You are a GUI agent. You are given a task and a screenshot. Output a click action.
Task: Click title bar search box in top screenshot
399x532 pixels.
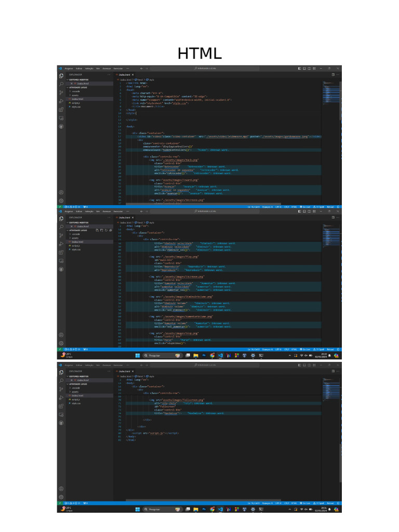(205, 69)
